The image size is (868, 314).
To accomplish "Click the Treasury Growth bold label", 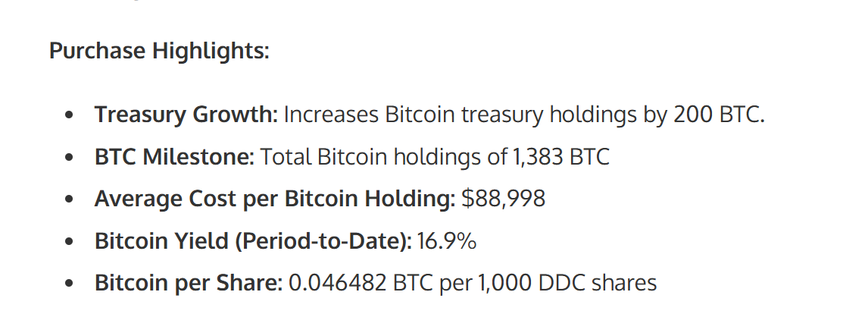I will point(186,115).
